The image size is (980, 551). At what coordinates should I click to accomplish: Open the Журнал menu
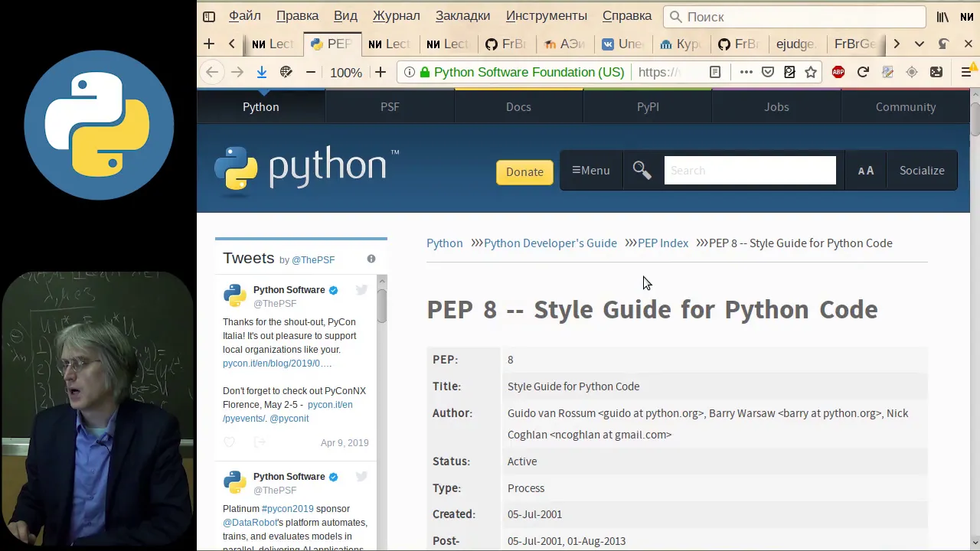(396, 15)
